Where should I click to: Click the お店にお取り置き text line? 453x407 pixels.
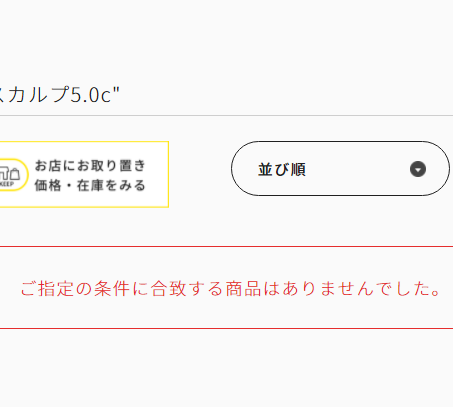point(90,166)
